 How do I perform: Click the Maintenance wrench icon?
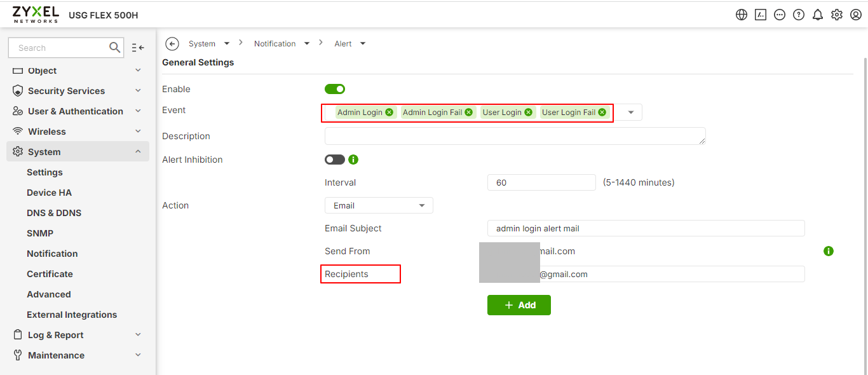pyautogui.click(x=18, y=355)
